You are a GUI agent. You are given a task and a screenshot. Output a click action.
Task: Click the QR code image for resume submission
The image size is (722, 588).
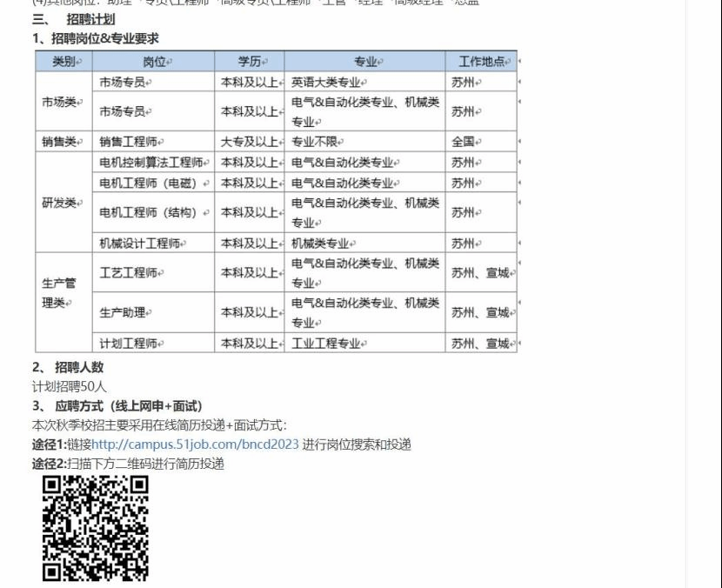(96, 527)
